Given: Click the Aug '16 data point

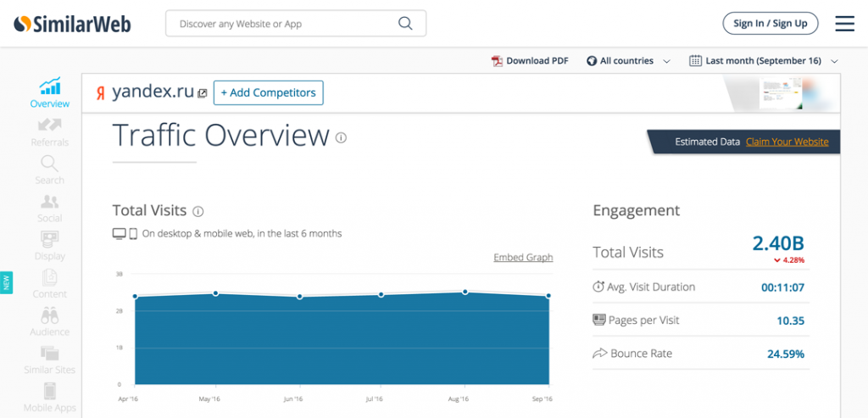Looking at the screenshot, I should 465,291.
